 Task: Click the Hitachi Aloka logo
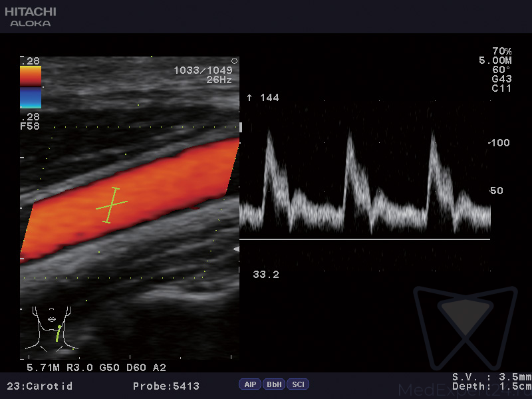pos(31,16)
